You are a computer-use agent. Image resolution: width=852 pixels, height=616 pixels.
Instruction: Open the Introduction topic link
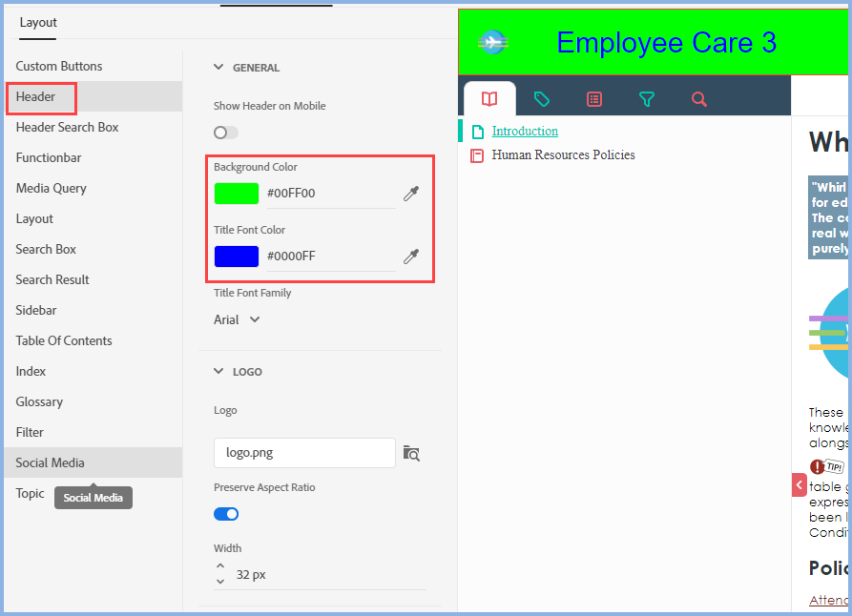tap(526, 131)
